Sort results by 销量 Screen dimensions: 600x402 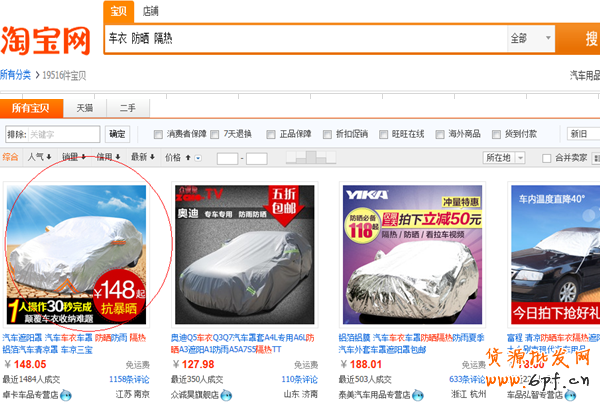[73, 157]
